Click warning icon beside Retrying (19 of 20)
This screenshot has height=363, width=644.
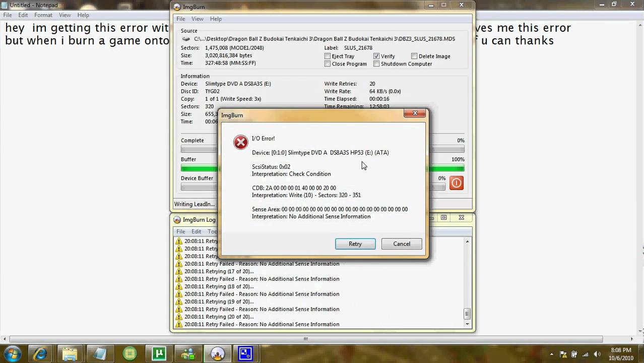(x=179, y=301)
